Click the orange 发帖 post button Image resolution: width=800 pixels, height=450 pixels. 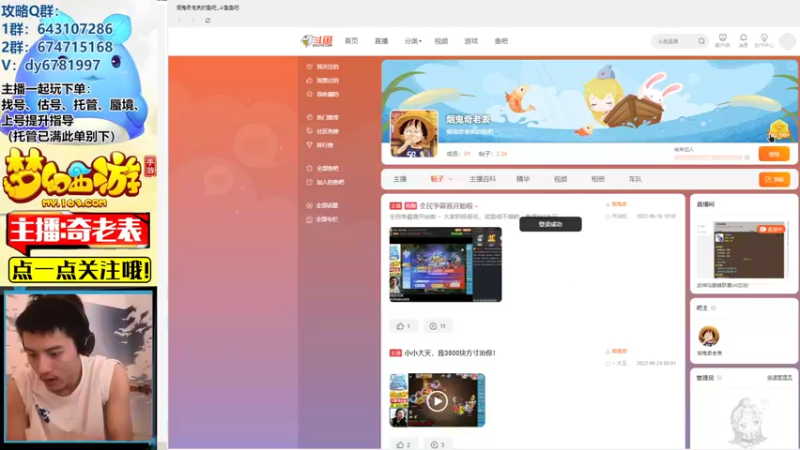coord(774,180)
